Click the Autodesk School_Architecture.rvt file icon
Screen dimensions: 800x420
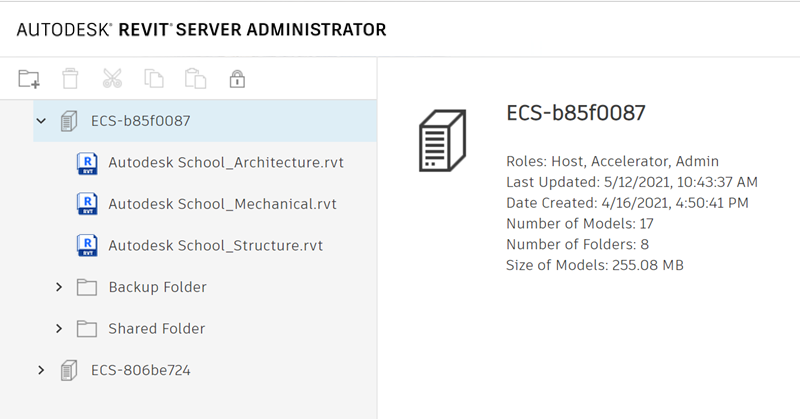tap(87, 162)
